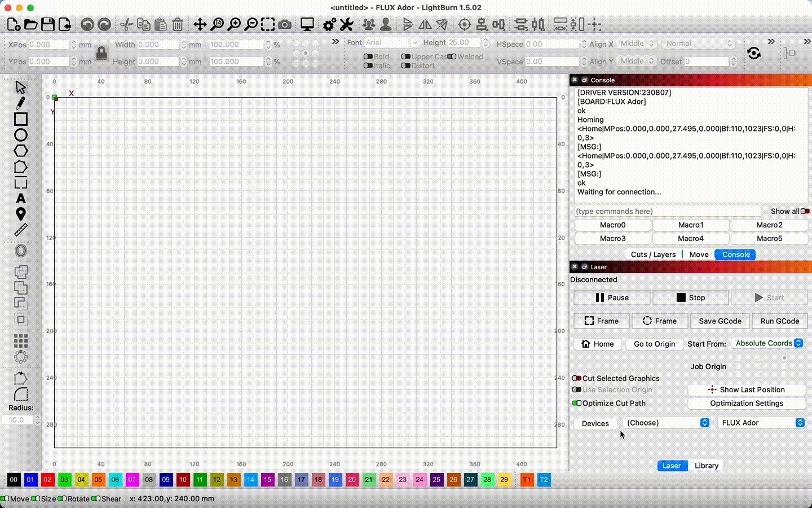The height and width of the screenshot is (508, 812).
Task: Click the Save GCode button
Action: pyautogui.click(x=720, y=321)
